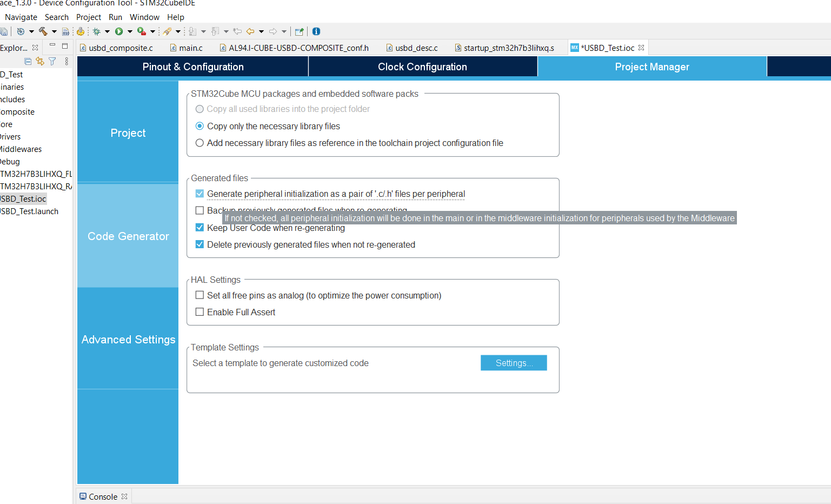Select the Middlewares folder in Explorer

tap(21, 149)
